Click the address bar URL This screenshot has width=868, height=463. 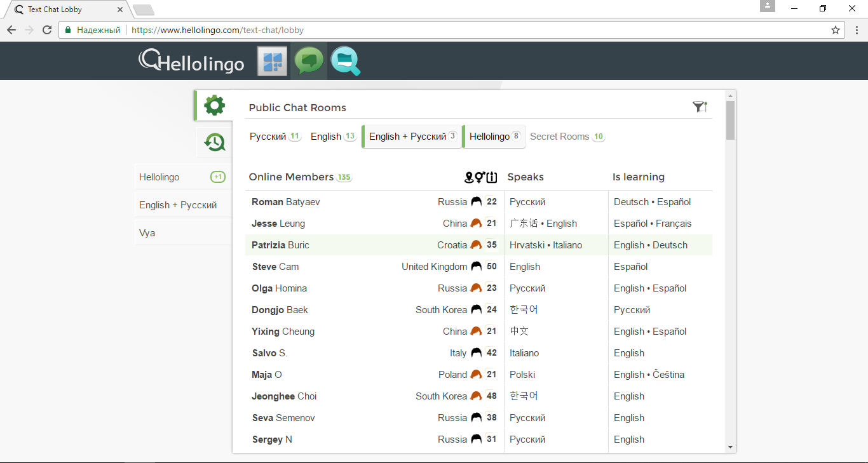217,30
